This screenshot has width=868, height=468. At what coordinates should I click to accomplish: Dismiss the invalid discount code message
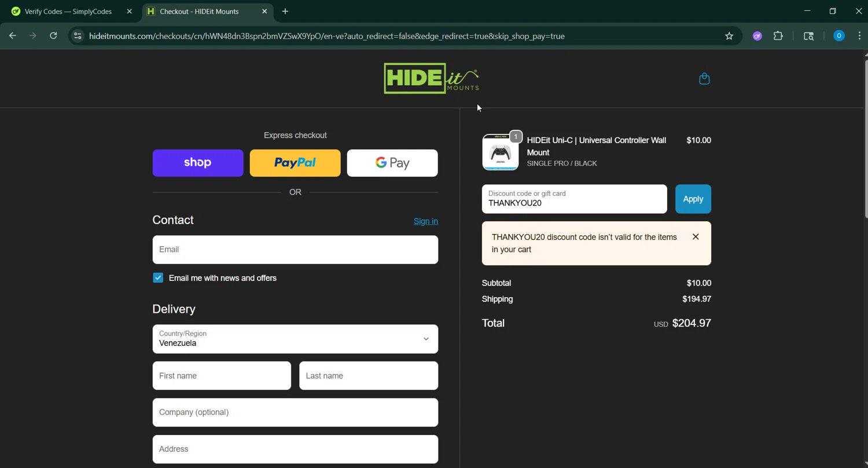(696, 237)
